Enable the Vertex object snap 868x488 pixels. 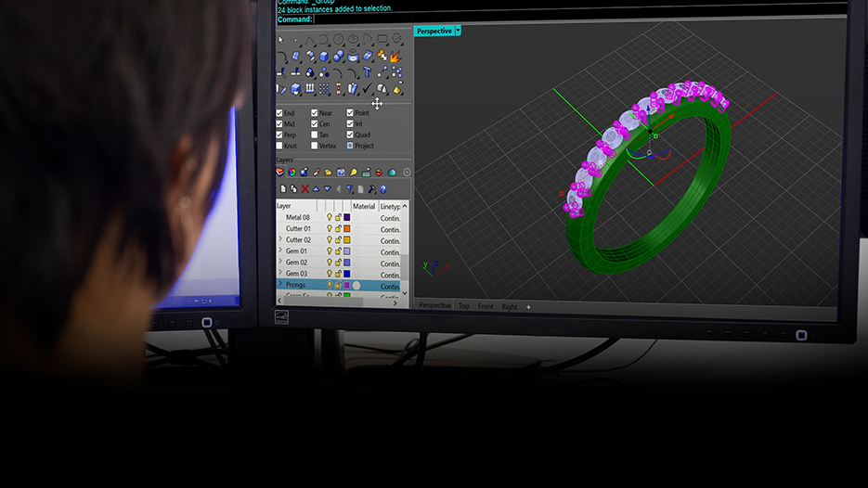pos(315,146)
